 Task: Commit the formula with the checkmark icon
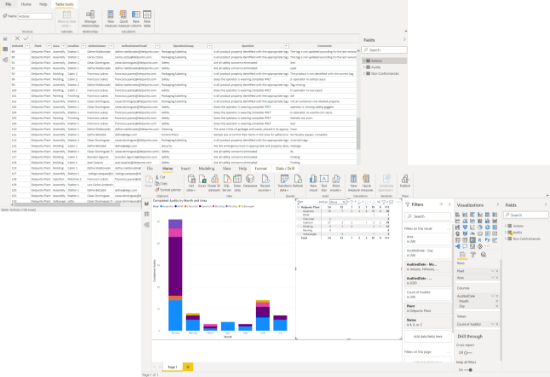tap(26, 39)
